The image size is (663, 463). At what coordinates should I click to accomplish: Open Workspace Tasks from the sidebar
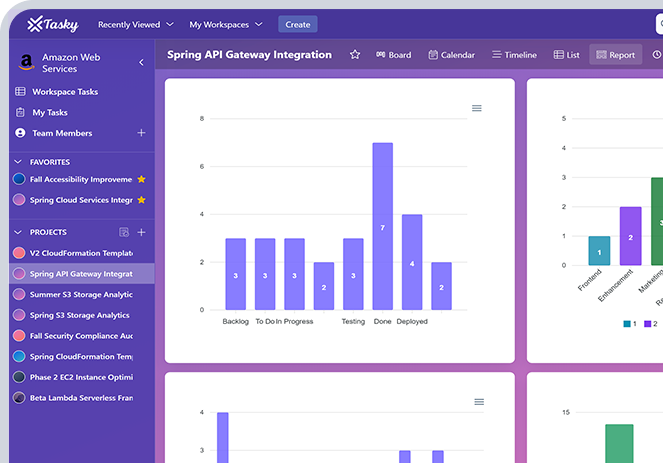tap(65, 92)
